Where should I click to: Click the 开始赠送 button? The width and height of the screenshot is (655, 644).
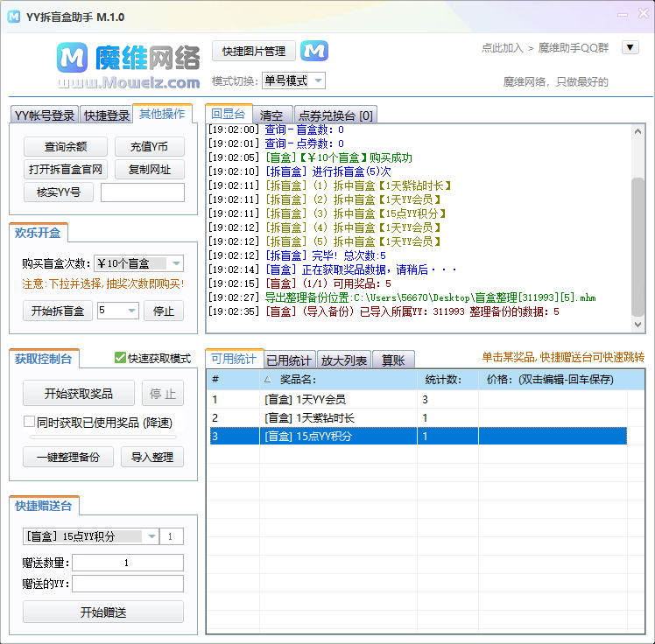pyautogui.click(x=103, y=612)
